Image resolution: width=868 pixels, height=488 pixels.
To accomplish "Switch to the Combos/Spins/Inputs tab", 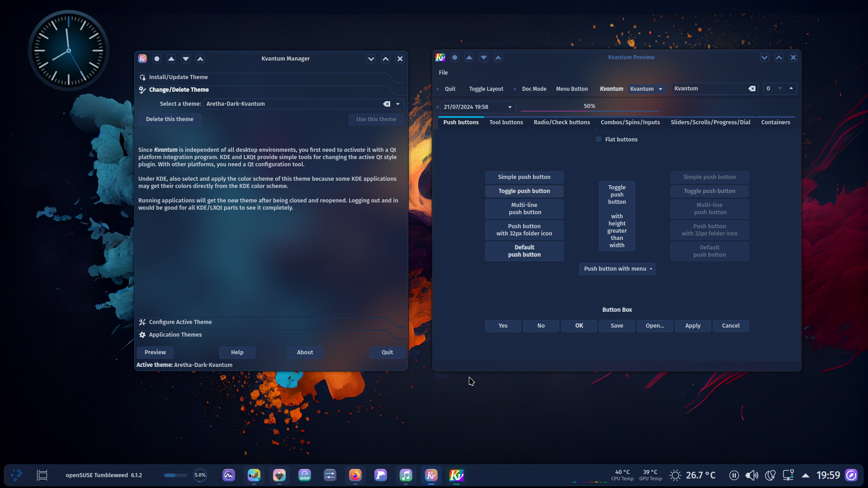I will click(630, 122).
